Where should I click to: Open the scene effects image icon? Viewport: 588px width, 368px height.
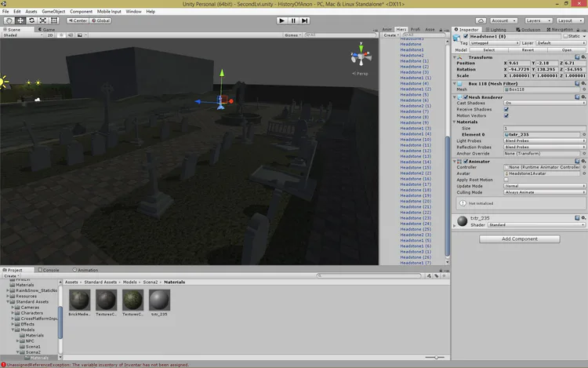pyautogui.click(x=80, y=35)
